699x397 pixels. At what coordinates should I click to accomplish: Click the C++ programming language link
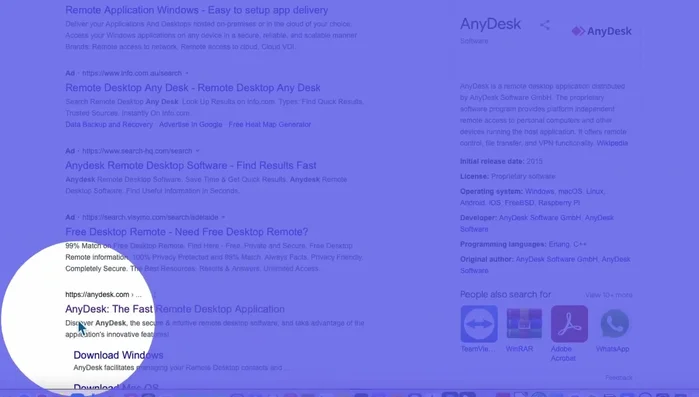pyautogui.click(x=580, y=244)
